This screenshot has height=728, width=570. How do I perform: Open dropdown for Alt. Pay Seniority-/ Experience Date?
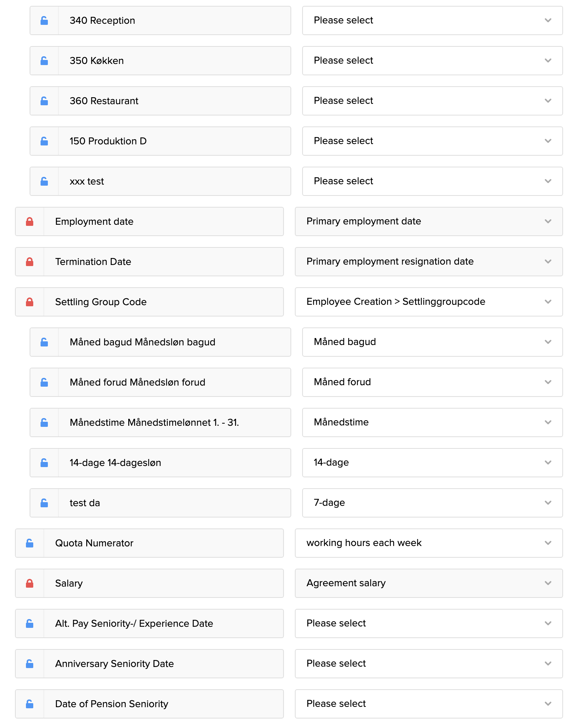(429, 623)
